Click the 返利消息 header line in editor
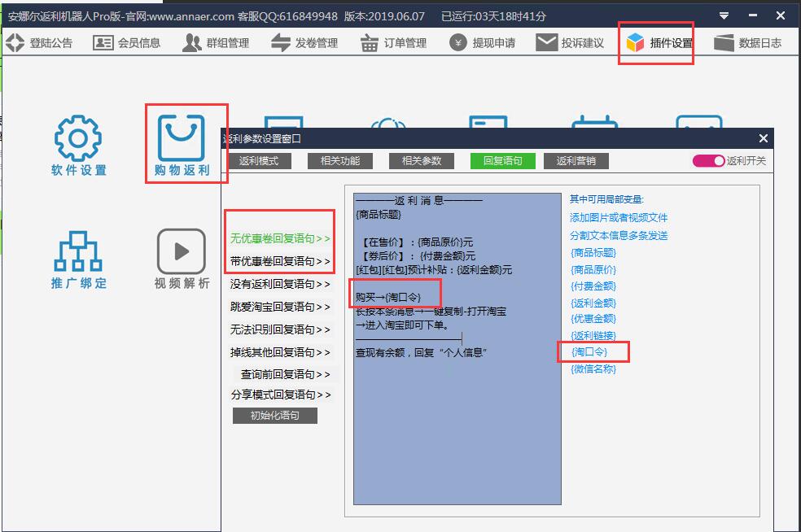The image size is (801, 532). tap(419, 200)
